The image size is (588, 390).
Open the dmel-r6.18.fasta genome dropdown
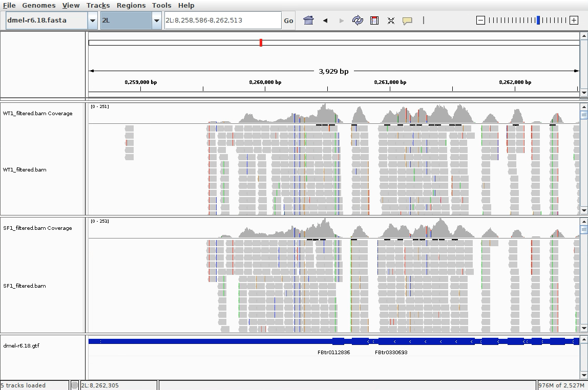93,20
